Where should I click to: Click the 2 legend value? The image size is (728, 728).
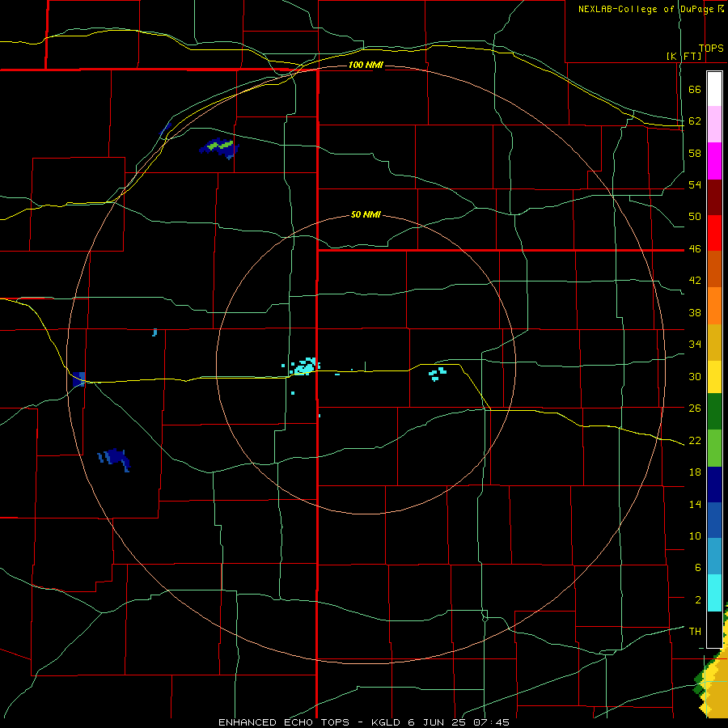point(697,600)
